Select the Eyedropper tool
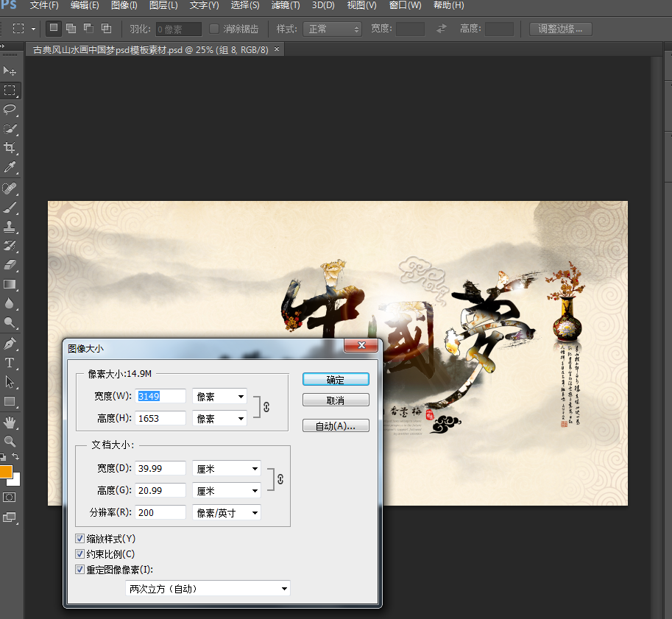Screen dimensions: 672x619 (x=10, y=167)
